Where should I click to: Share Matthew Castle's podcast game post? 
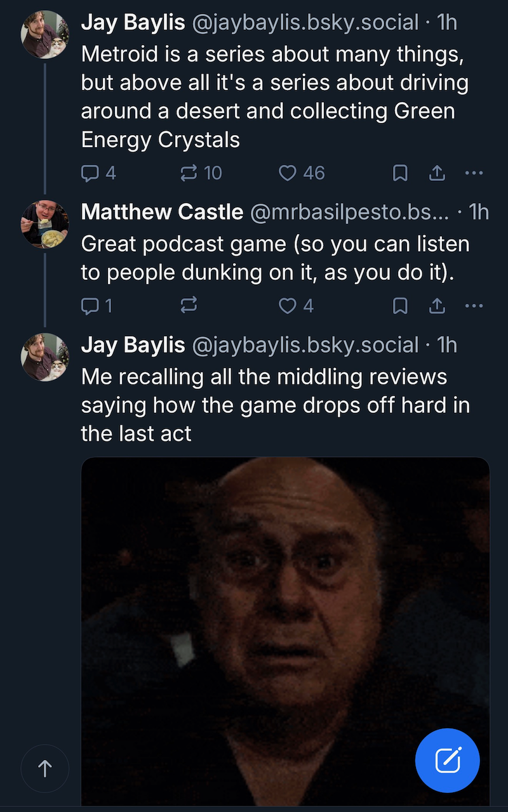coord(437,306)
